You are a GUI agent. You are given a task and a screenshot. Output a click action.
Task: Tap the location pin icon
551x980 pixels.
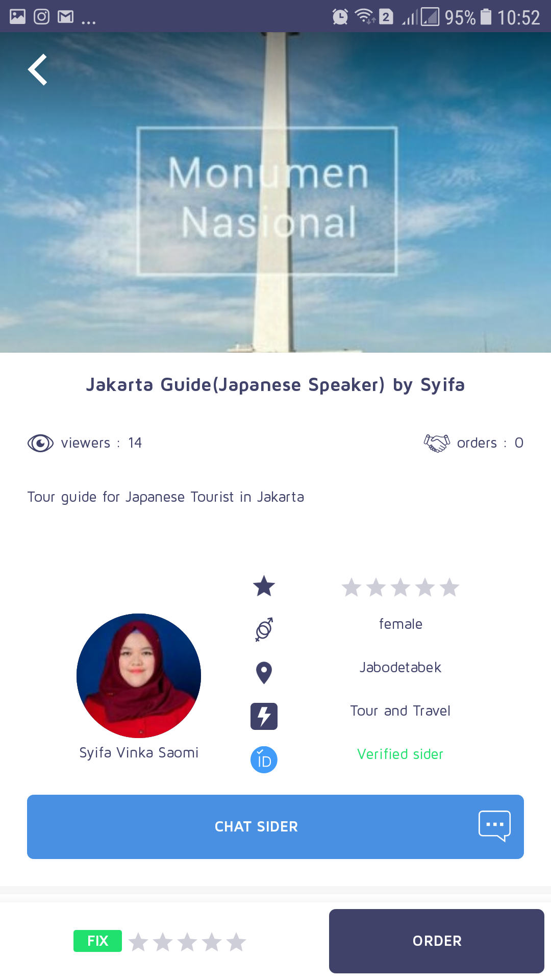point(264,673)
